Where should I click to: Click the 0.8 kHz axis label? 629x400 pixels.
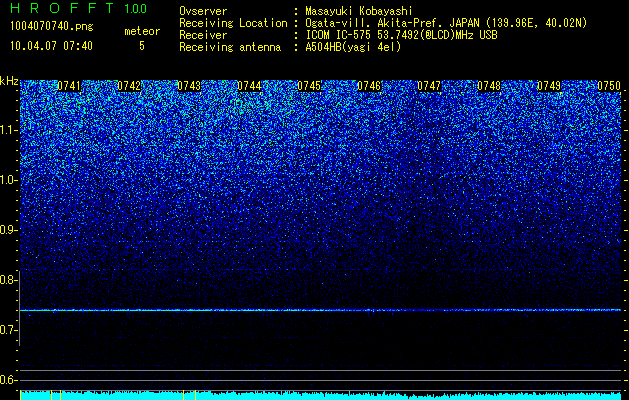point(9,280)
